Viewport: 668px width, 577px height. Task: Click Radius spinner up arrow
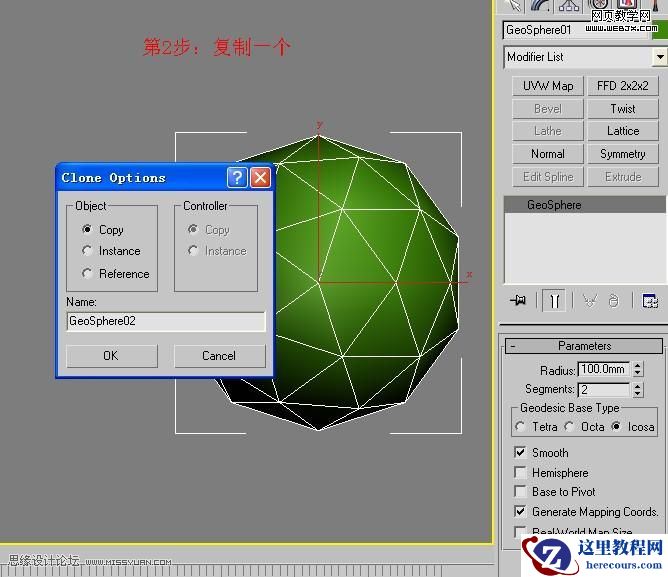click(x=637, y=365)
